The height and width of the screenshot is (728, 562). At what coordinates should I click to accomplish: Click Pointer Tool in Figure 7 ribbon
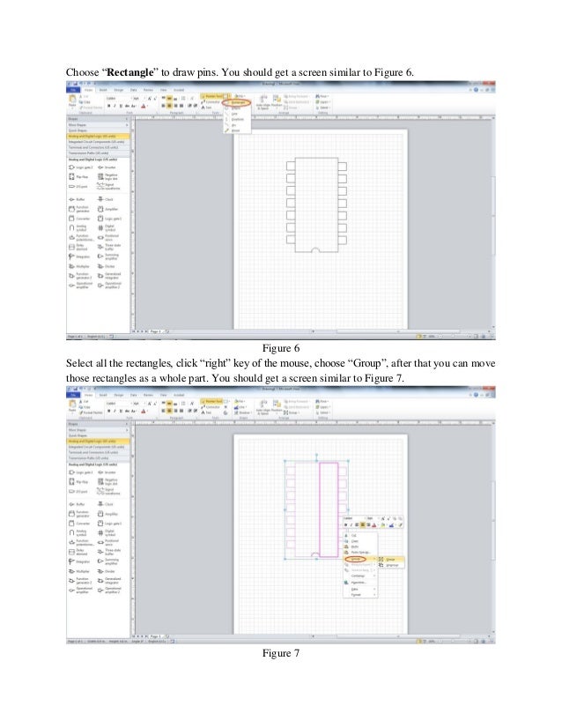[212, 401]
